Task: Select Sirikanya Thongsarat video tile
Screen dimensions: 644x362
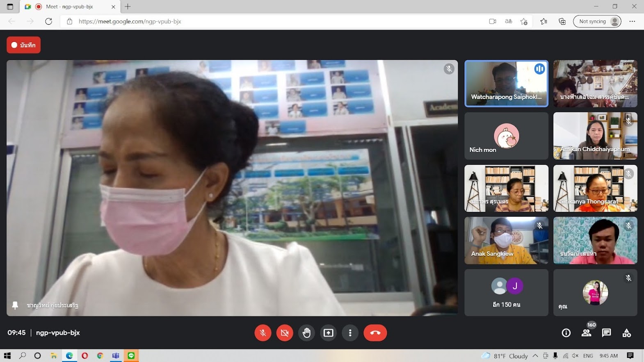Action: pyautogui.click(x=595, y=189)
